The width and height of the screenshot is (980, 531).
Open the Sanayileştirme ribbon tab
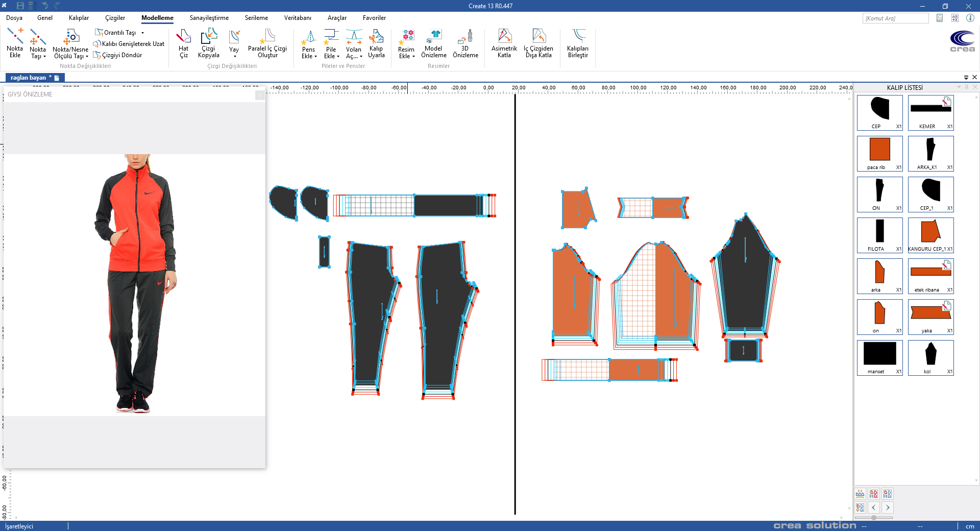point(209,18)
